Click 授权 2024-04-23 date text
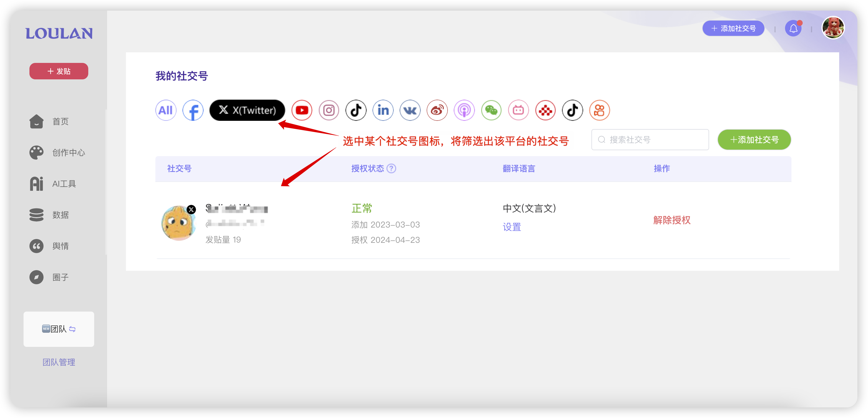The width and height of the screenshot is (868, 418). click(x=385, y=240)
